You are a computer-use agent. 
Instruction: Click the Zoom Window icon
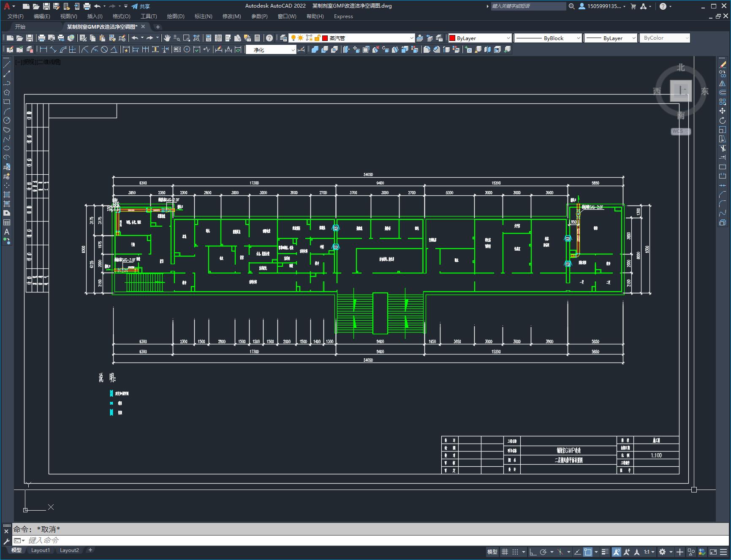pos(187,38)
